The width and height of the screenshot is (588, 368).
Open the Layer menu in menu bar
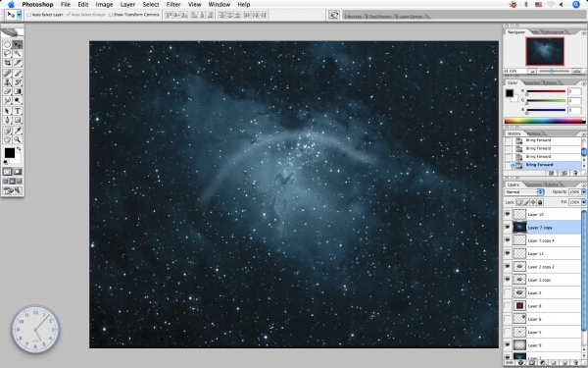[x=127, y=5]
